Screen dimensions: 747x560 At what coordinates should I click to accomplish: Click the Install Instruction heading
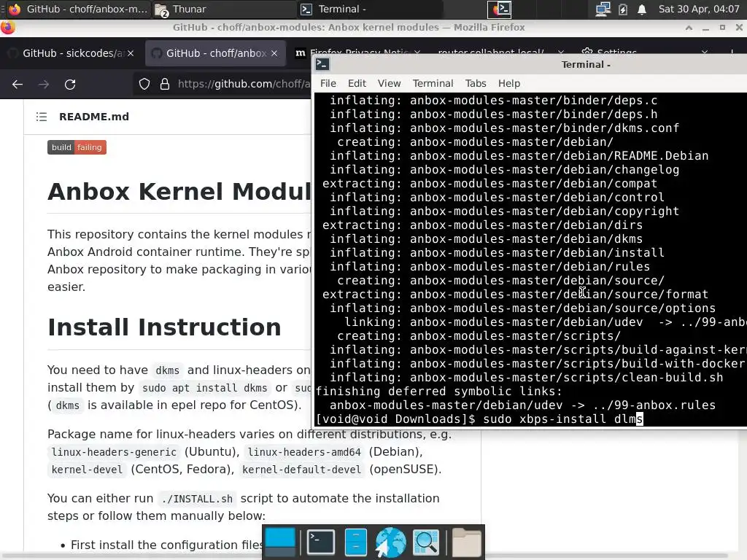(164, 327)
